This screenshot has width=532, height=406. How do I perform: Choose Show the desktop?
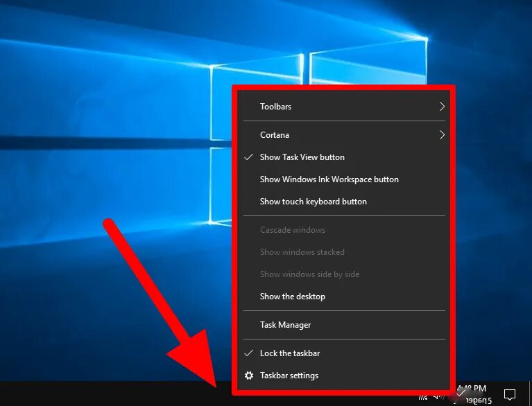[x=344, y=297]
